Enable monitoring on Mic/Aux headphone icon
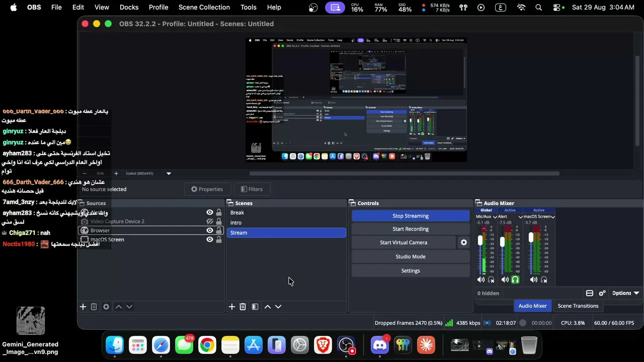This screenshot has height=362, width=644. click(491, 280)
